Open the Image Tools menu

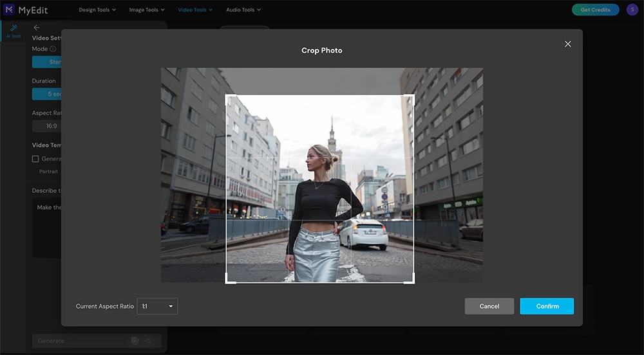[x=147, y=10]
